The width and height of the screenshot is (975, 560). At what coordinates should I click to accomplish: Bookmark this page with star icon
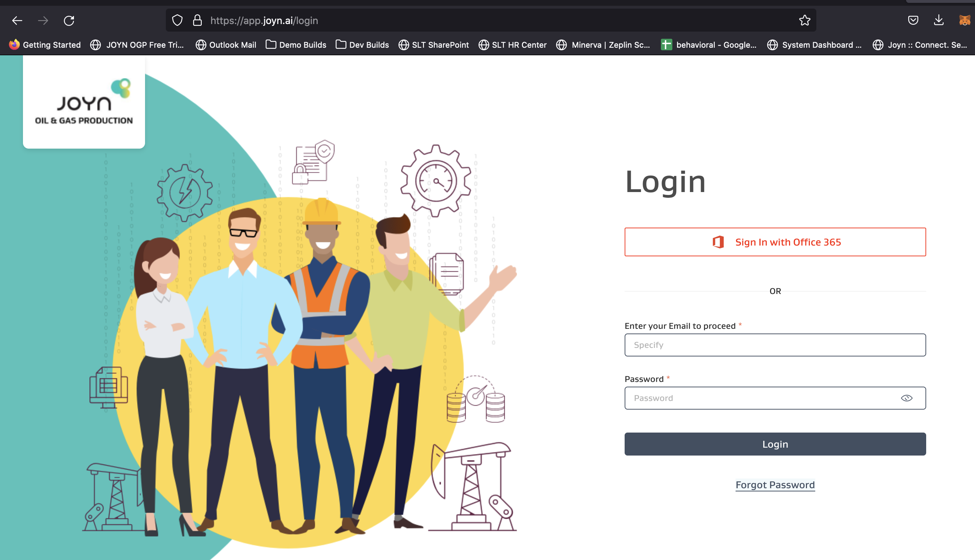tap(804, 20)
